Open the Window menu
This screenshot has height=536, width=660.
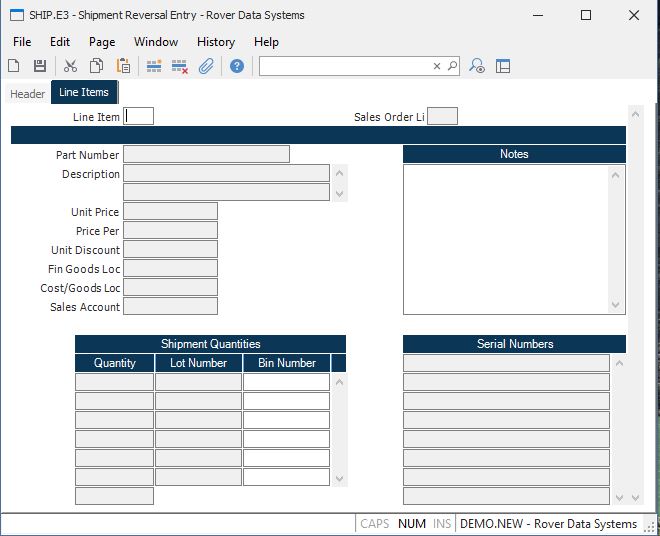156,42
